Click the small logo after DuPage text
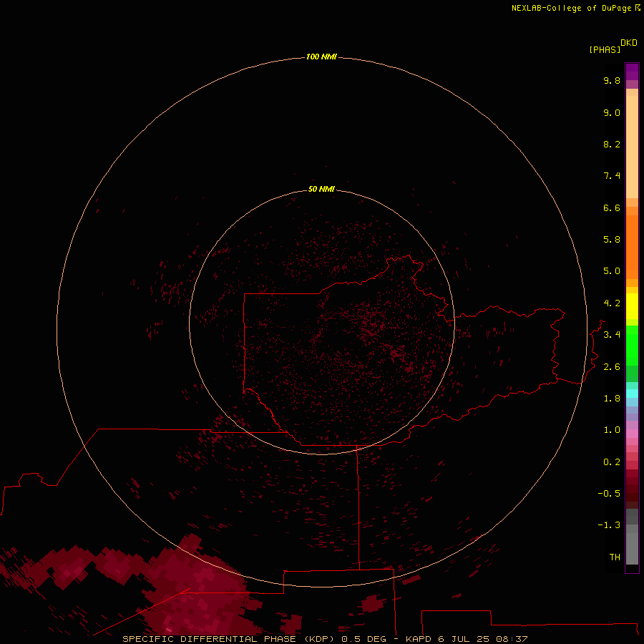 pos(638,7)
